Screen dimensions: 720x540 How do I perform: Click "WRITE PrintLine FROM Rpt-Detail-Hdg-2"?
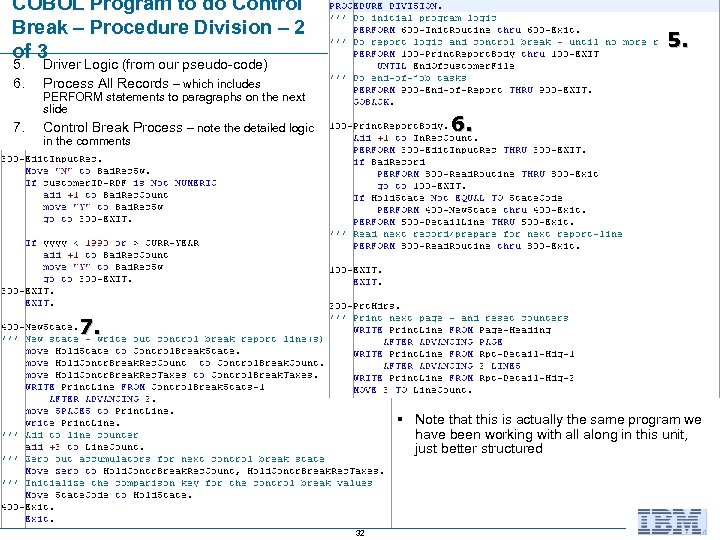[464, 378]
